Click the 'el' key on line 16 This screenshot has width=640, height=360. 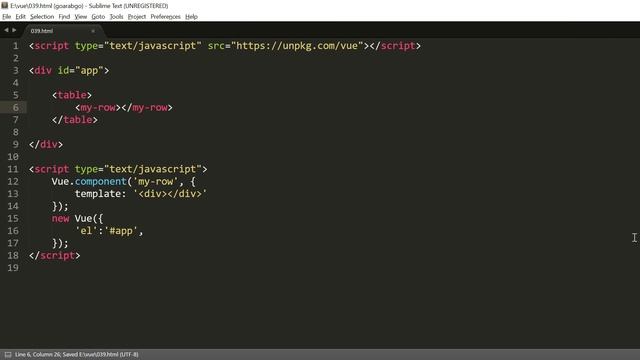point(86,231)
